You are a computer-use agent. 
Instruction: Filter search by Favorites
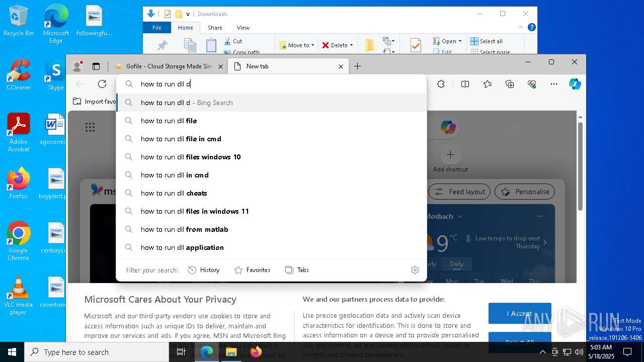[252, 270]
